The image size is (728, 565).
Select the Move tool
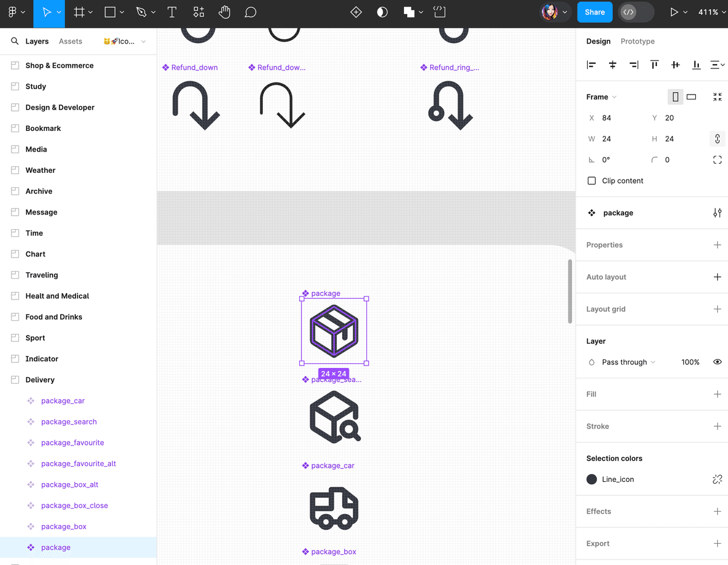[47, 12]
